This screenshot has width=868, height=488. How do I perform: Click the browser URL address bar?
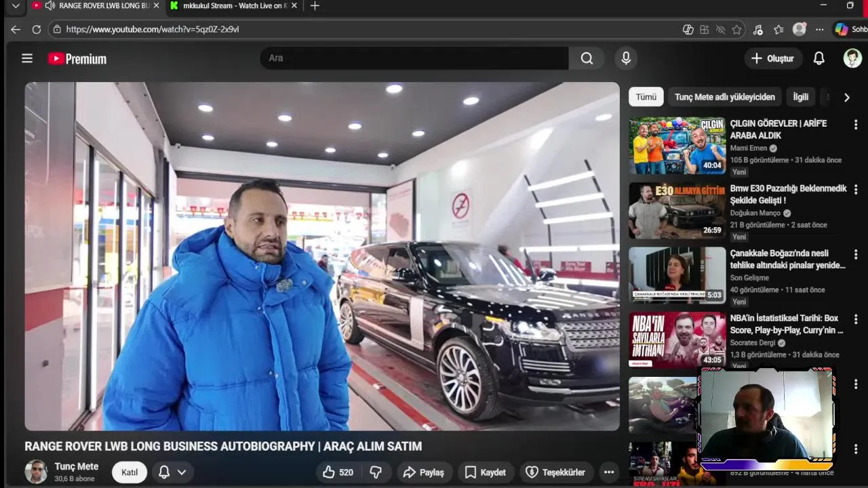[x=366, y=29]
